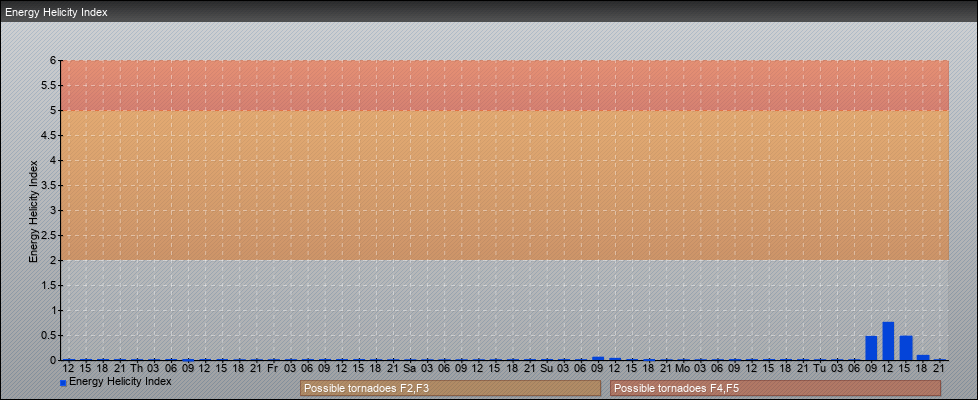Click the first Tuesday bar, left of the tallest bar
This screenshot has height=400, width=978.
click(871, 348)
